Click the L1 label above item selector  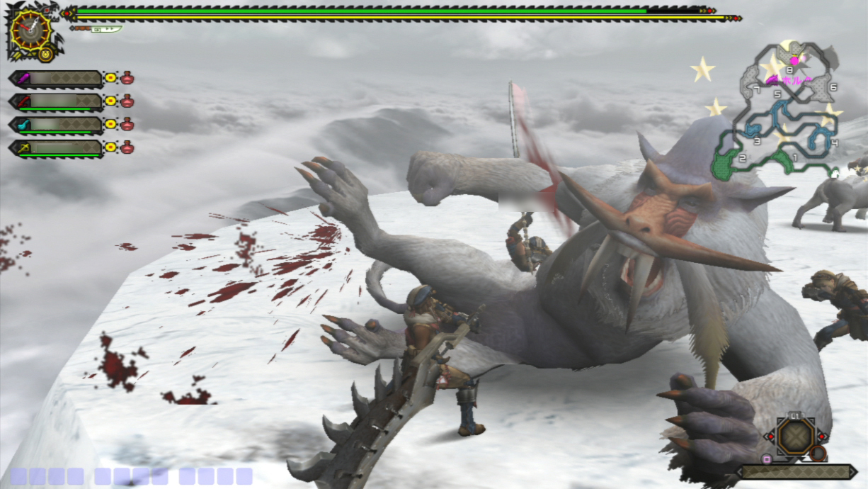click(796, 416)
